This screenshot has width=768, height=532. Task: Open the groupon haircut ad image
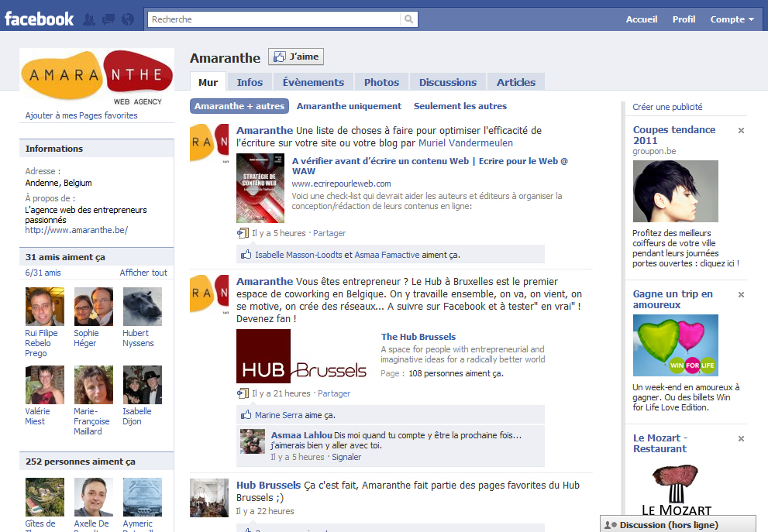click(x=676, y=191)
